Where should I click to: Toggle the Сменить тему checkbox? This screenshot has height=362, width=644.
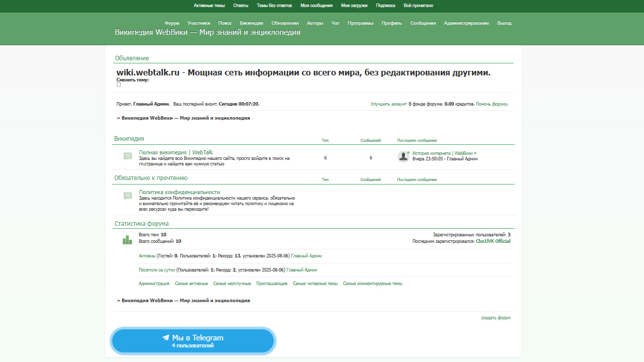[119, 85]
